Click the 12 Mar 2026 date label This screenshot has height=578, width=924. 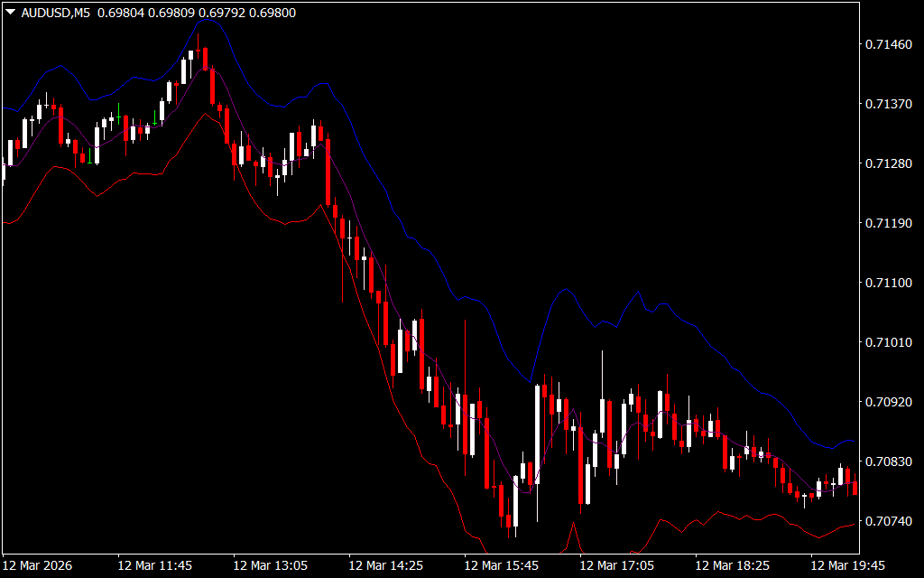pos(39,565)
